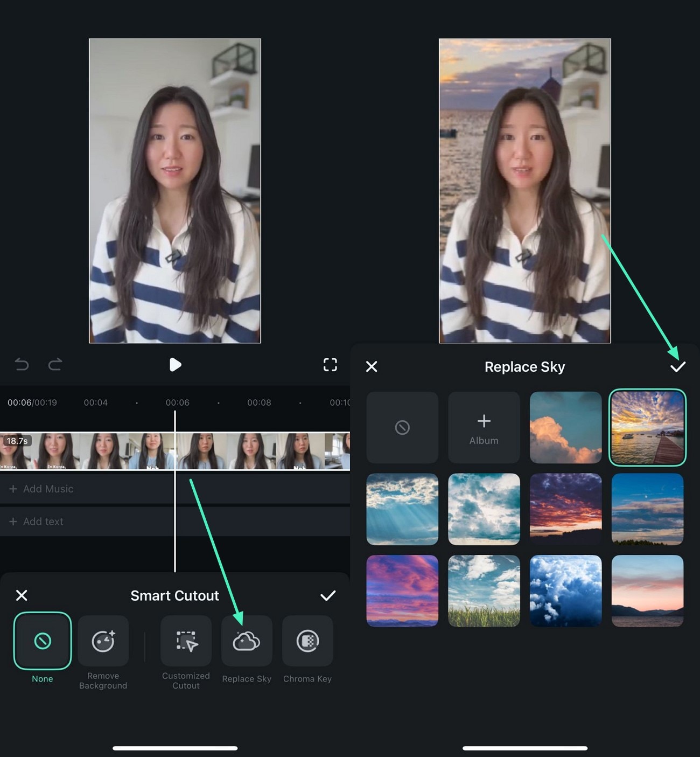700x757 pixels.
Task: Click the fullscreen preview icon
Action: (330, 365)
